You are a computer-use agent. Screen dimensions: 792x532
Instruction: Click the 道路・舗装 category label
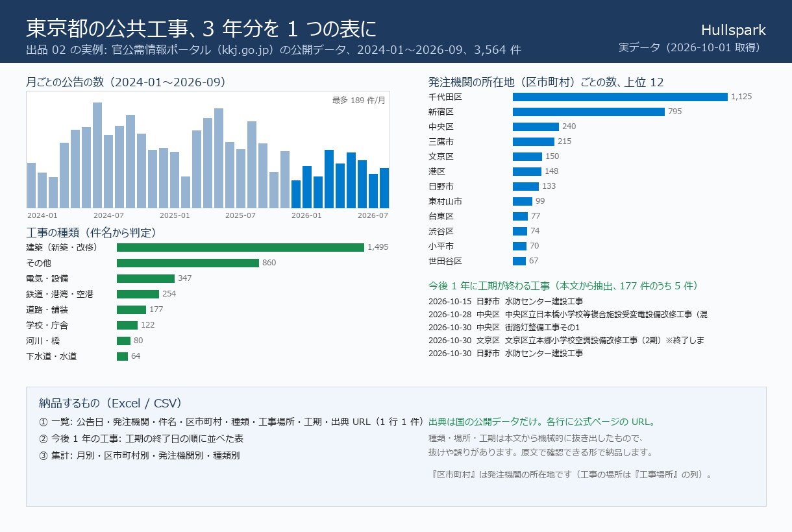tap(47, 309)
